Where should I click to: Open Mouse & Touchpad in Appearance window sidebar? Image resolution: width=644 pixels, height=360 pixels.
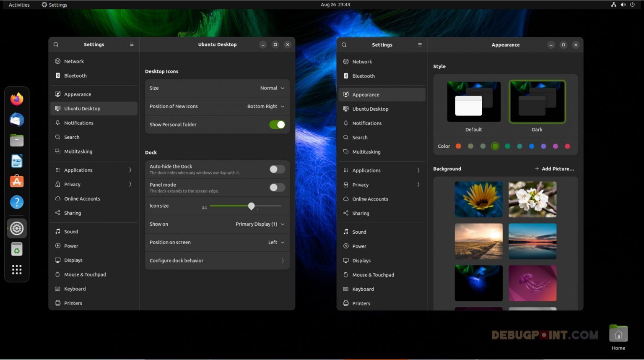382,275
